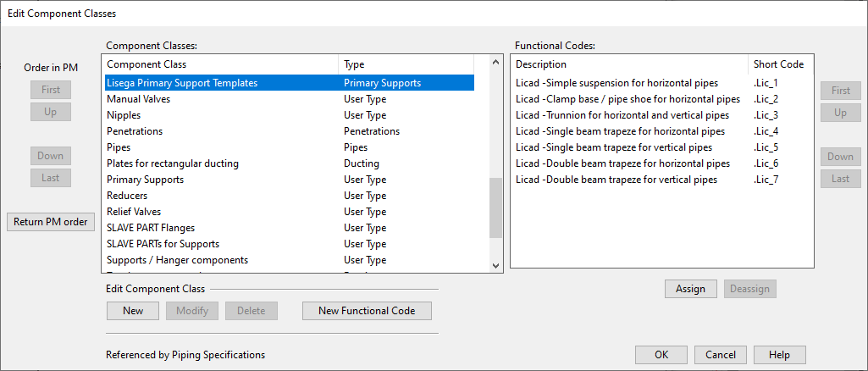Click the Assign button
The image size is (868, 371).
pyautogui.click(x=690, y=289)
